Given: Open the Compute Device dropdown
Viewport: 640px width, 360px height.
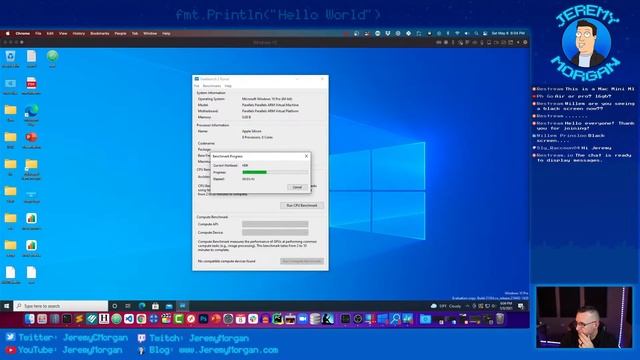Looking at the screenshot, I should click(275, 232).
